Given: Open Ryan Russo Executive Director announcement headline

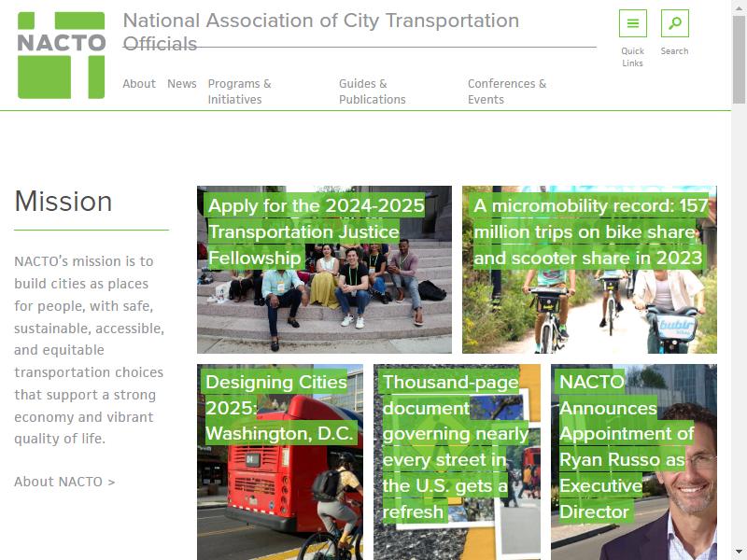Looking at the screenshot, I should [x=626, y=447].
